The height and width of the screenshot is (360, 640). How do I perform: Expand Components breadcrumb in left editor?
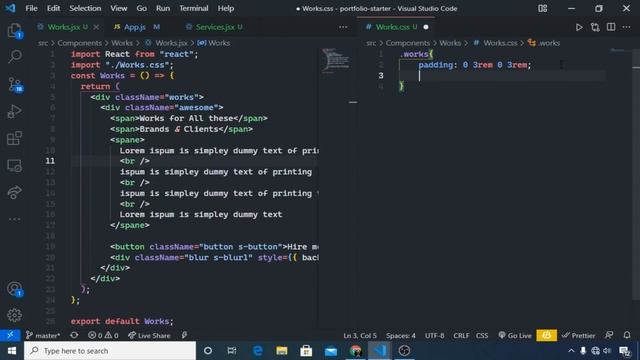(x=79, y=43)
